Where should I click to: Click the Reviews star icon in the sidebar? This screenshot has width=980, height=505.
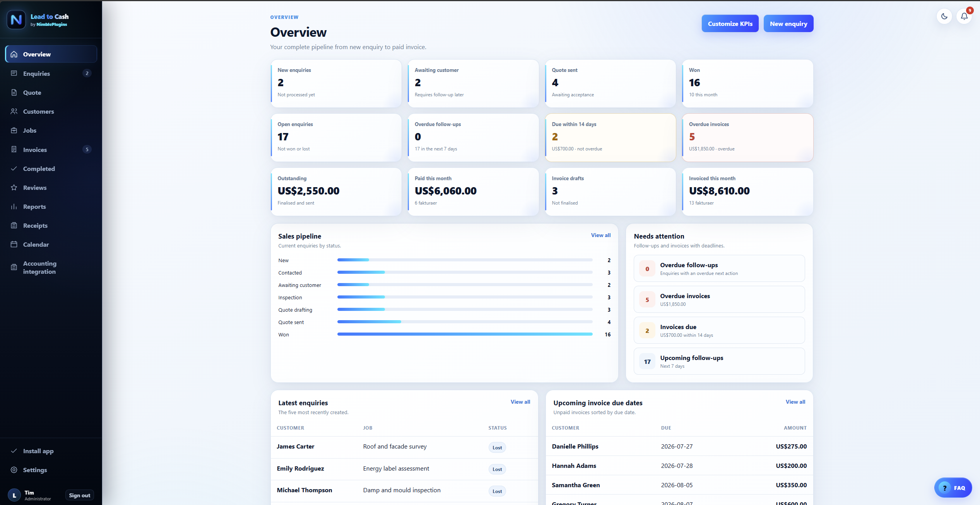click(14, 188)
